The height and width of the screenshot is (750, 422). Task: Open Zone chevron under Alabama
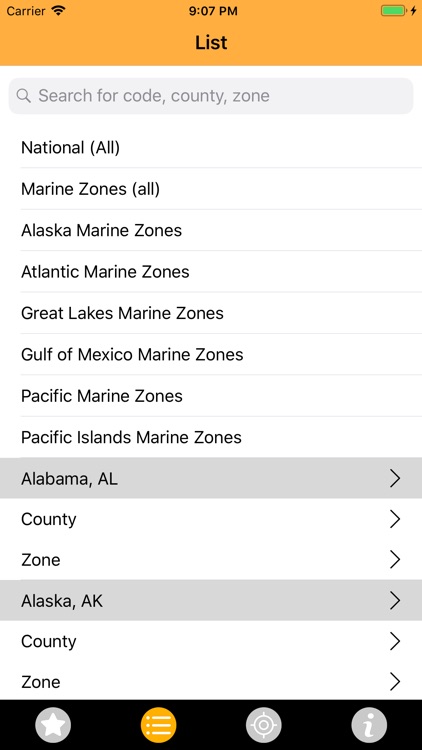tap(395, 559)
